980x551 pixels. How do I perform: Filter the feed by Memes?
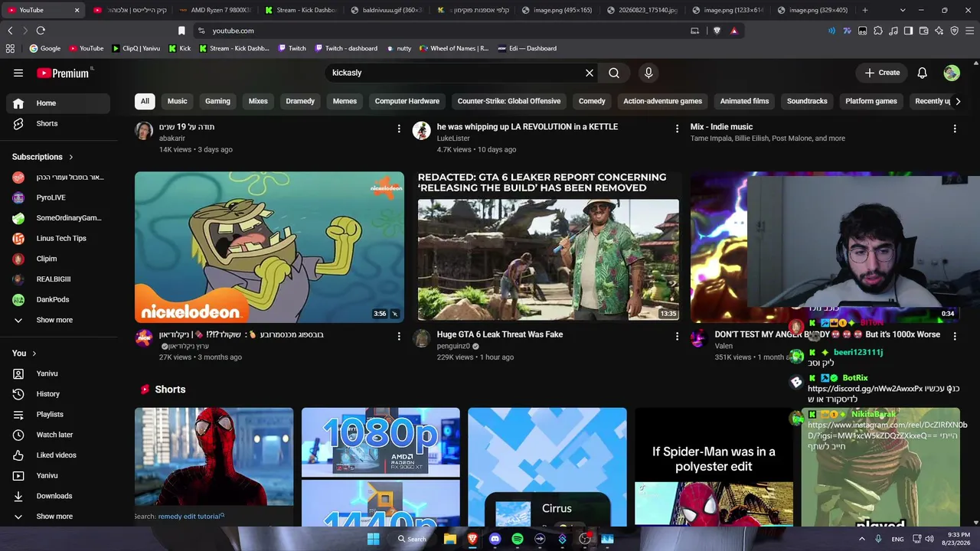(x=345, y=101)
